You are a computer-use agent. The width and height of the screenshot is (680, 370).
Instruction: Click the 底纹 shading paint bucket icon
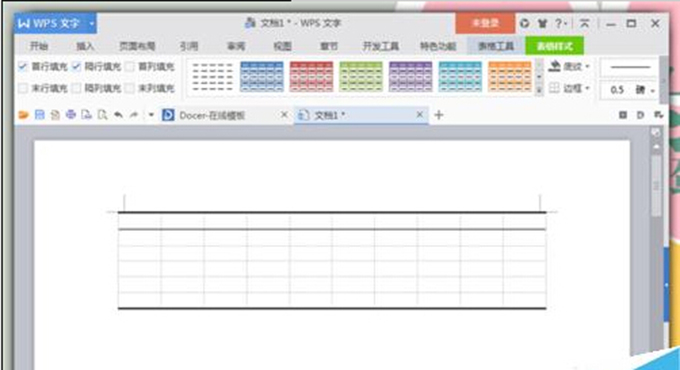pyautogui.click(x=554, y=66)
